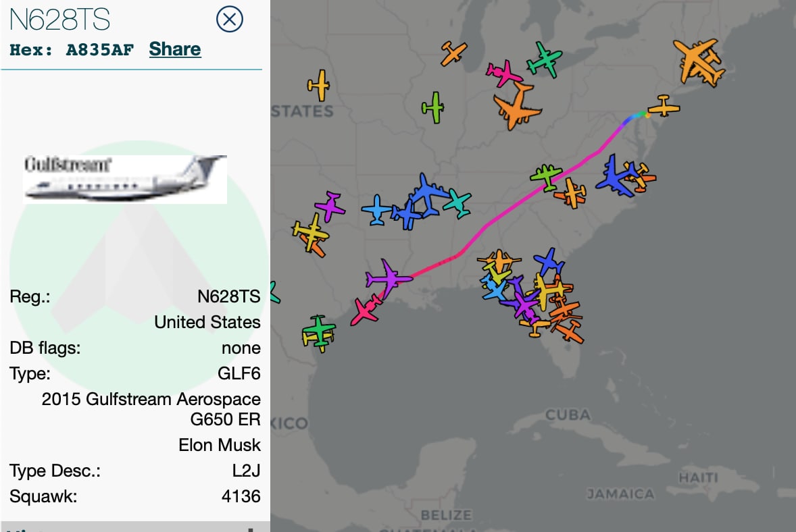Open the Share link for this aircraft

pyautogui.click(x=174, y=49)
